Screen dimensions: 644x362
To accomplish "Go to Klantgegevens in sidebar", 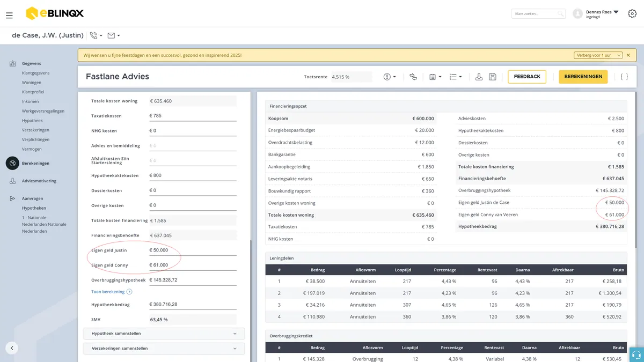I will [36, 73].
